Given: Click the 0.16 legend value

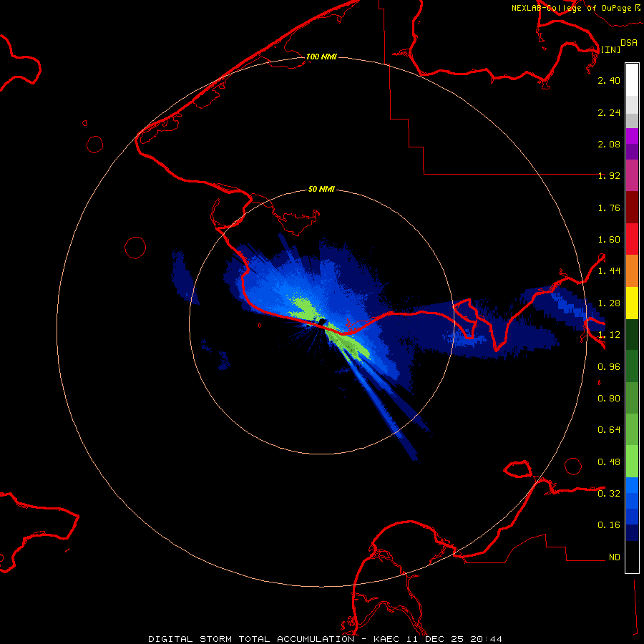Looking at the screenshot, I should pyautogui.click(x=609, y=525).
